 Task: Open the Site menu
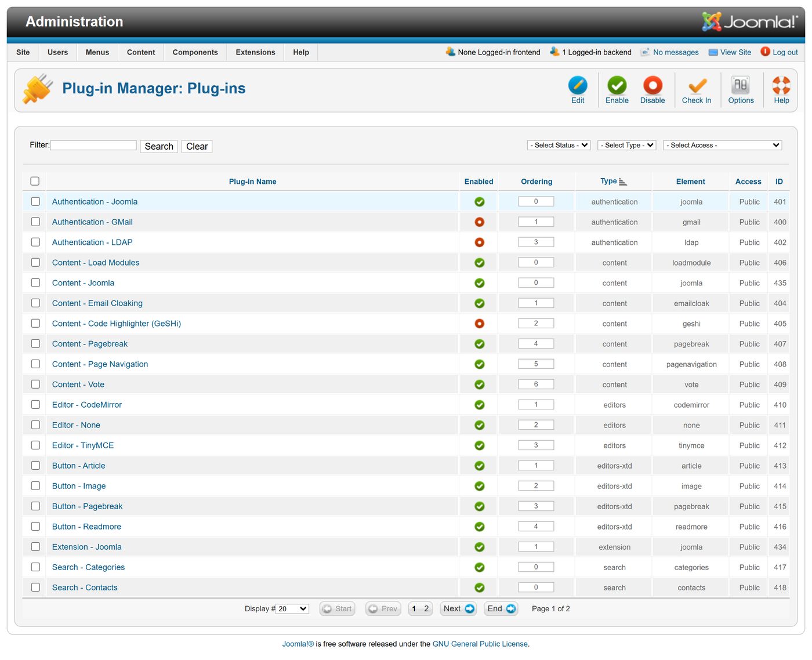[x=23, y=52]
